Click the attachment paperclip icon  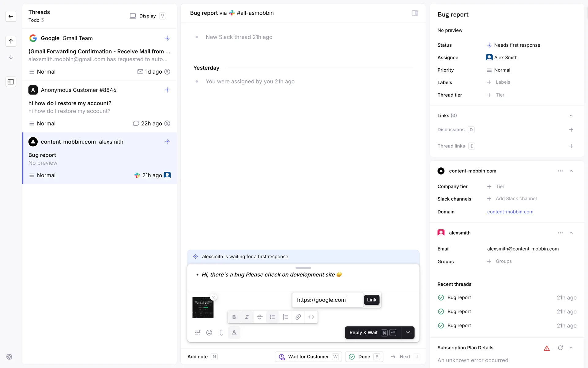[221, 332]
